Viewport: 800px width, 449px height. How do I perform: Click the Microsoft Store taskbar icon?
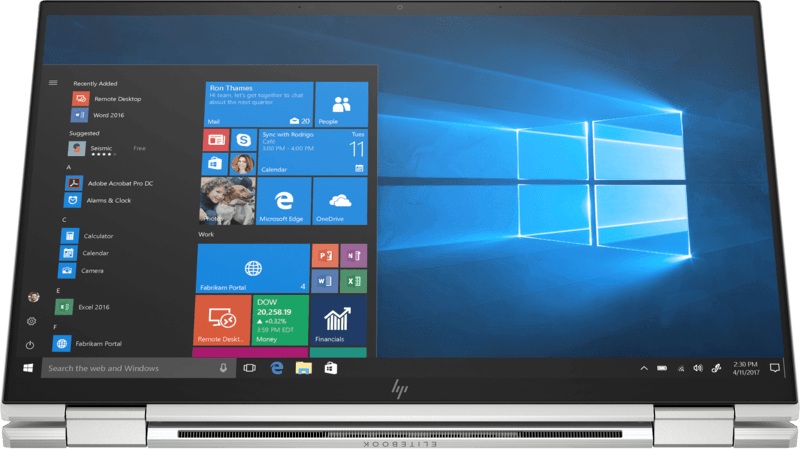click(329, 368)
